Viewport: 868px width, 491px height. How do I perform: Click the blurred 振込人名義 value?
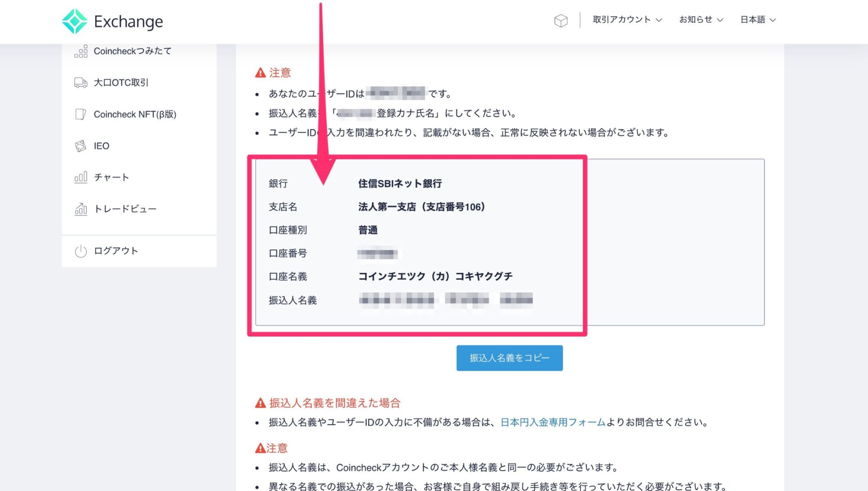pyautogui.click(x=446, y=300)
